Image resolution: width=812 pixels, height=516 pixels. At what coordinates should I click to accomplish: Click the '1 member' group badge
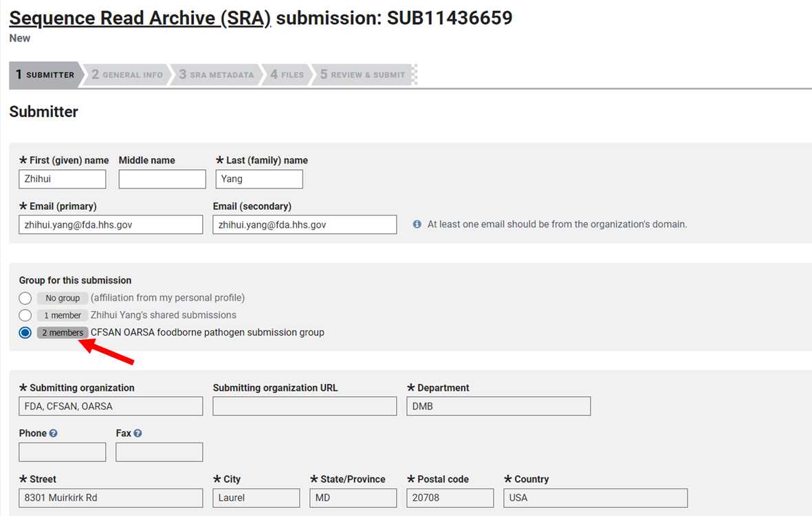pos(63,315)
